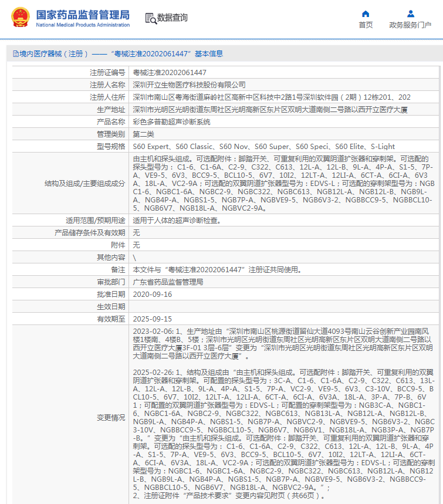Select the 2023-02-06 change record paragraph

point(283,344)
